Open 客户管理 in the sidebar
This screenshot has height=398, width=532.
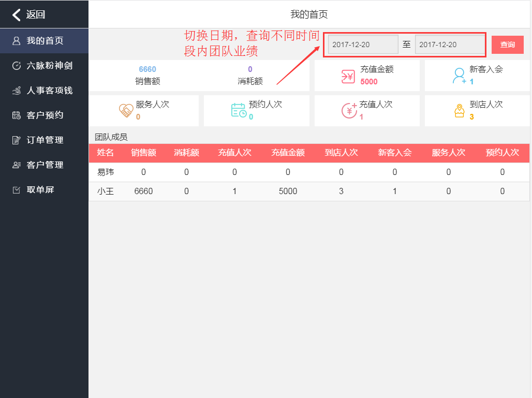45,165
